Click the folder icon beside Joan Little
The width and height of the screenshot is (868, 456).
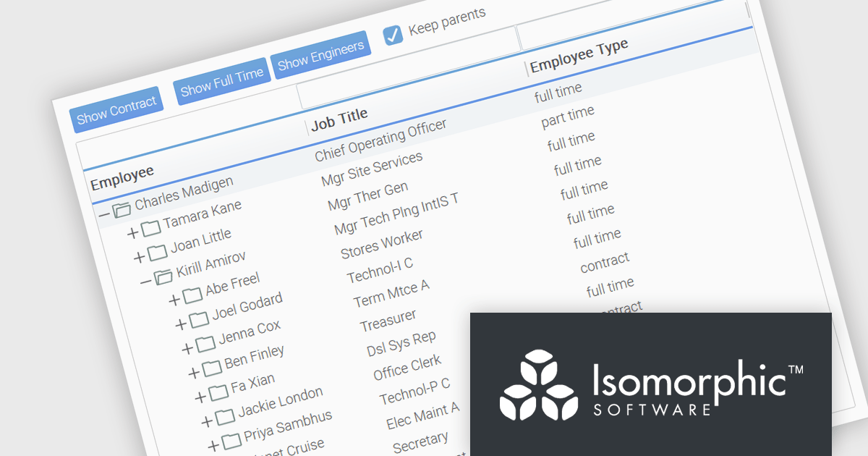pos(157,253)
